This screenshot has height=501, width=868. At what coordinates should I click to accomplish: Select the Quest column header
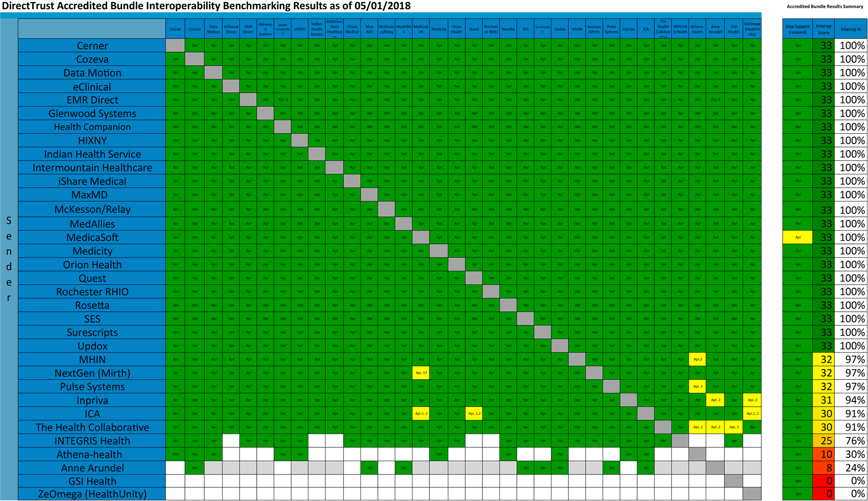pyautogui.click(x=474, y=29)
